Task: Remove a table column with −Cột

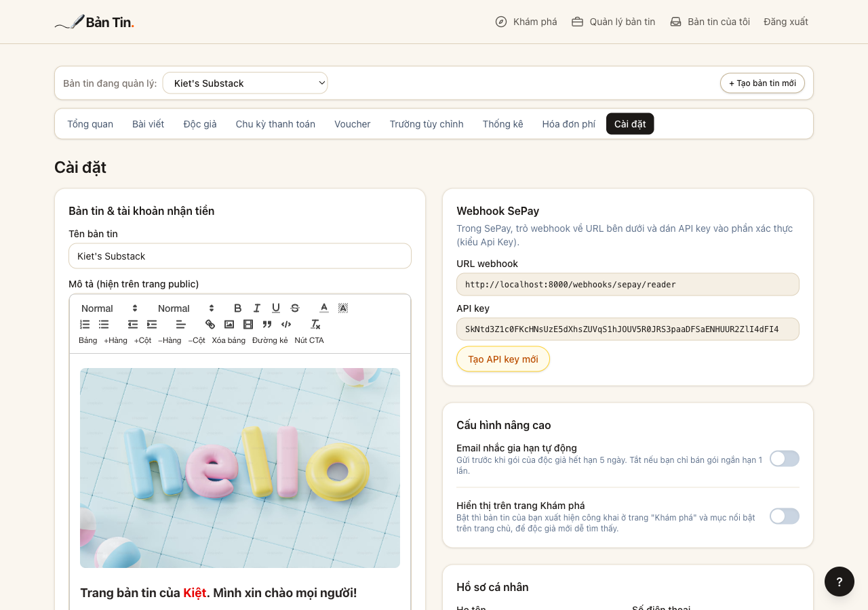Action: point(197,340)
